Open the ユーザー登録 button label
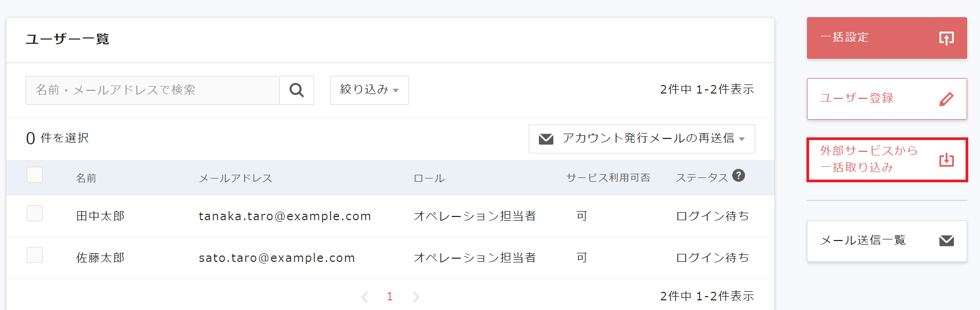Image resolution: width=980 pixels, height=310 pixels. point(857,98)
